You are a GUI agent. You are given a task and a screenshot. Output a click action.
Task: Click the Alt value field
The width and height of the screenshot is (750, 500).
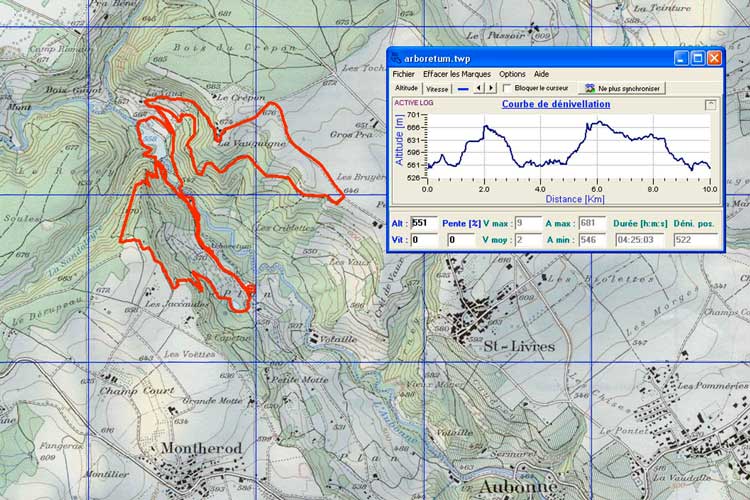[424, 223]
